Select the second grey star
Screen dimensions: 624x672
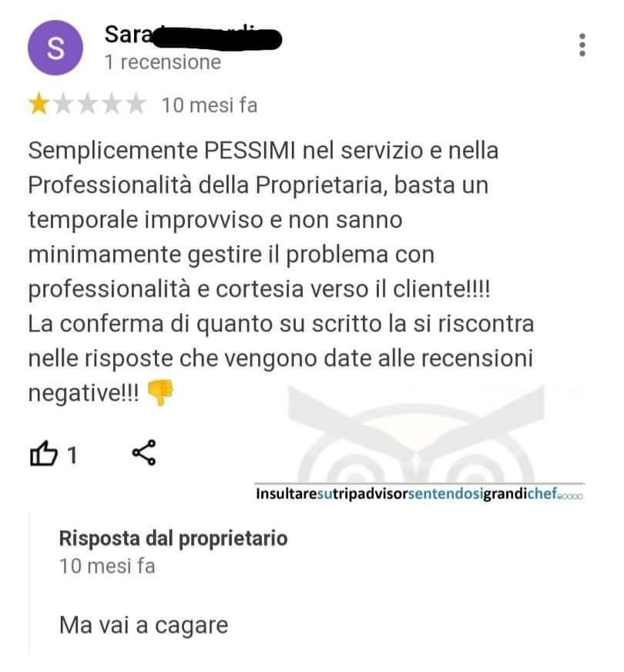[63, 104]
